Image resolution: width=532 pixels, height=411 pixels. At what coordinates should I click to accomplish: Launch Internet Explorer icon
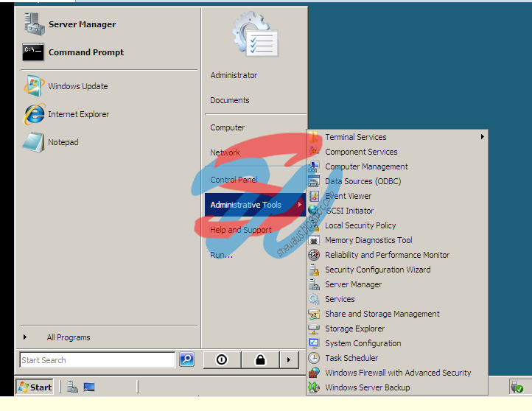pos(34,114)
